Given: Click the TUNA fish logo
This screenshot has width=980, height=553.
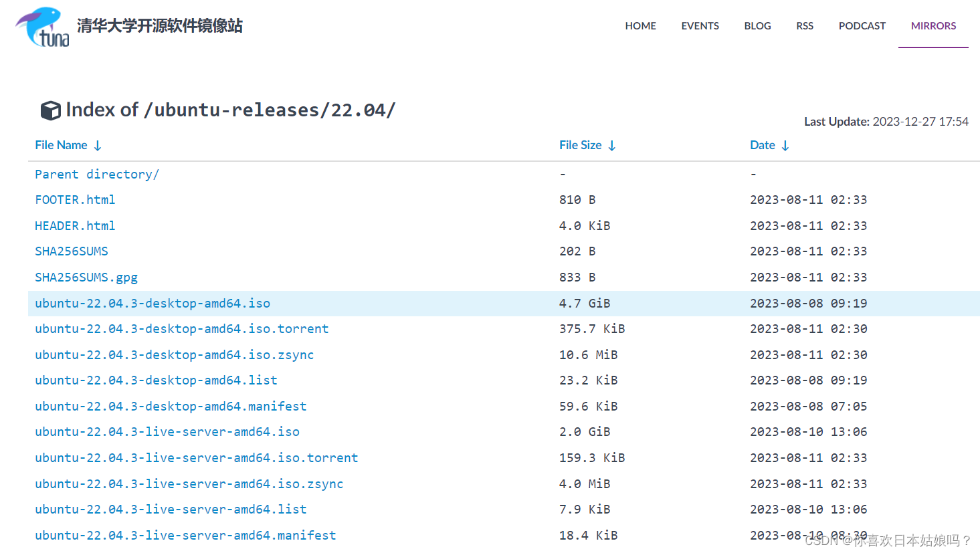Looking at the screenshot, I should tap(43, 27).
